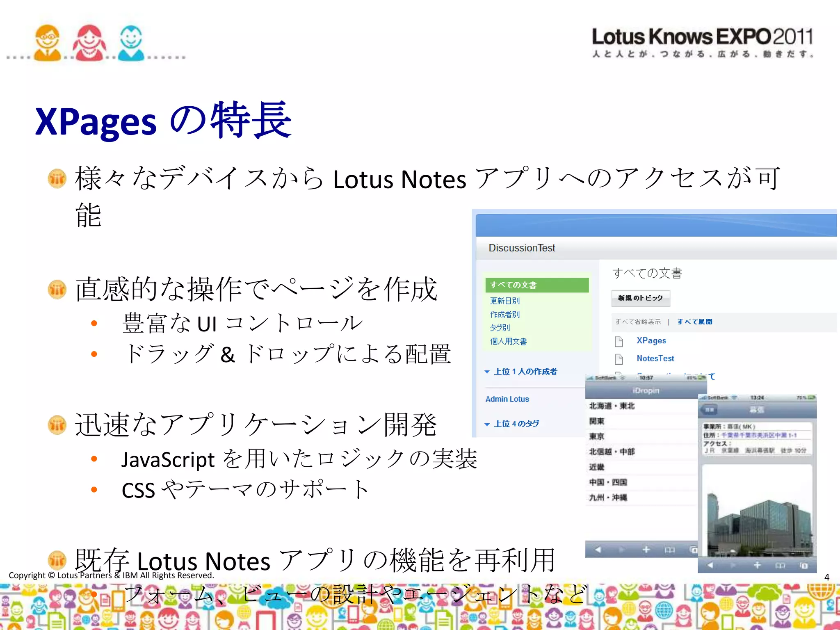Viewport: 840px width, 630px height.
Task: Collapse the 上位 1 人の作成者 section
Action: tap(487, 372)
